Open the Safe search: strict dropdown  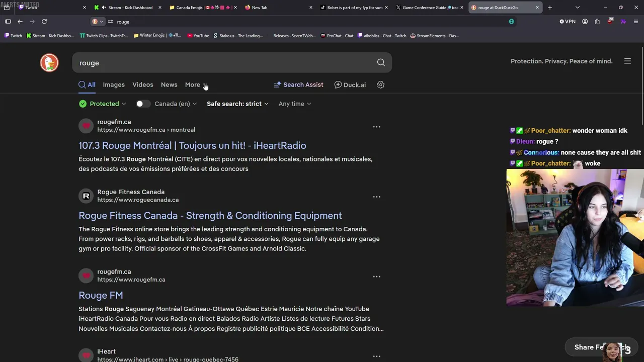point(237,104)
